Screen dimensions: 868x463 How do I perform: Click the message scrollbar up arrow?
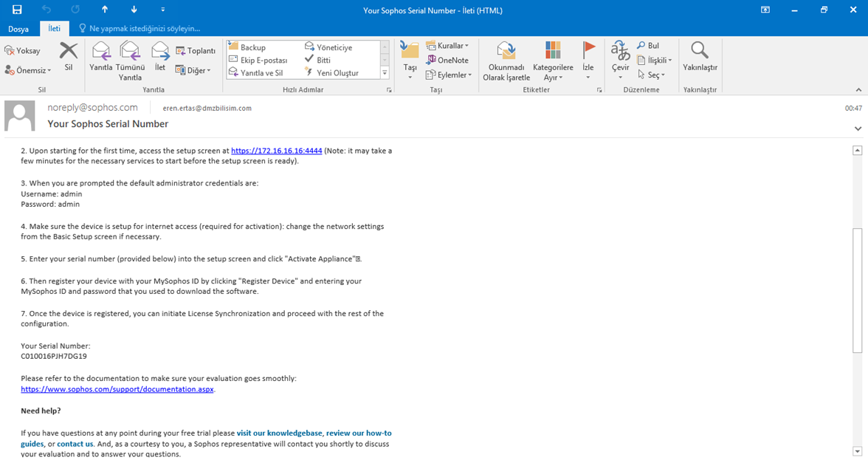pos(858,150)
